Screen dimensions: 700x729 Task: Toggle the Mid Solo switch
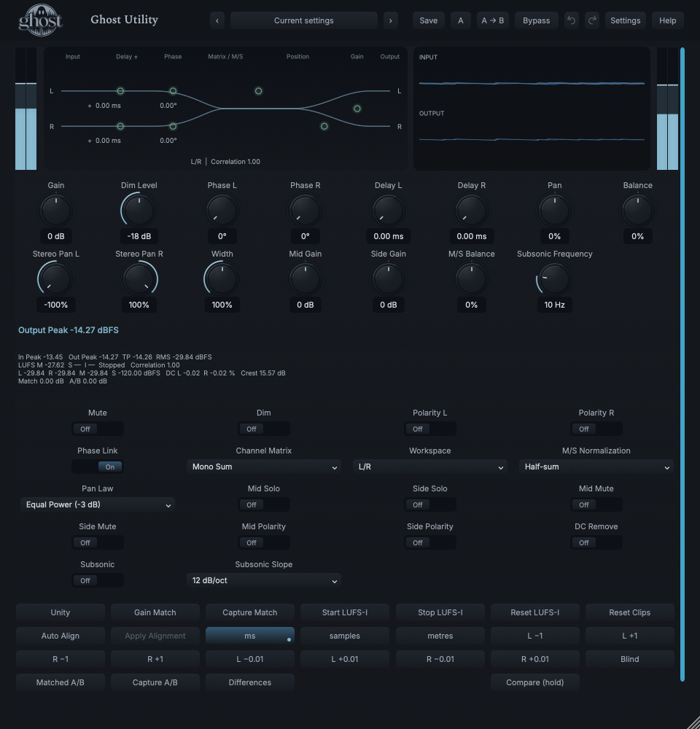click(x=264, y=505)
